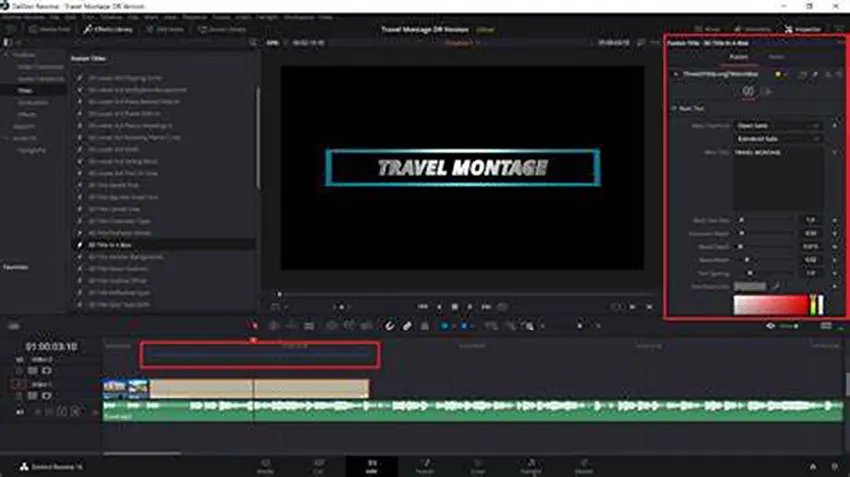Play in reverse in the viewer
This screenshot has height=477, width=850.
point(439,307)
